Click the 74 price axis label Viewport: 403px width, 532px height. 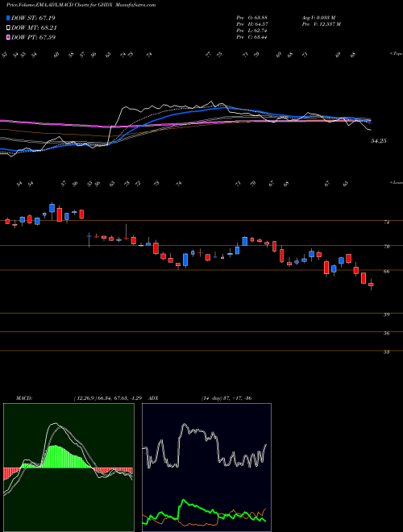pyautogui.click(x=386, y=222)
